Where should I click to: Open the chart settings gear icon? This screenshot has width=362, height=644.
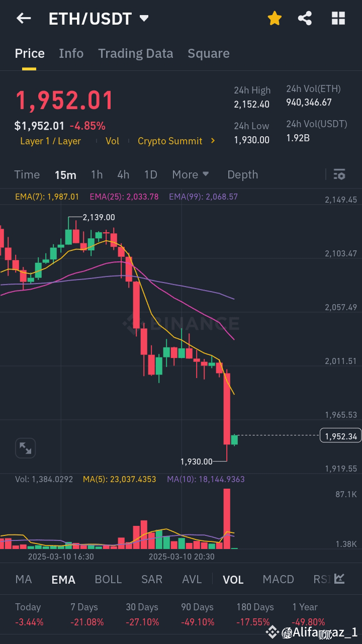click(x=340, y=174)
